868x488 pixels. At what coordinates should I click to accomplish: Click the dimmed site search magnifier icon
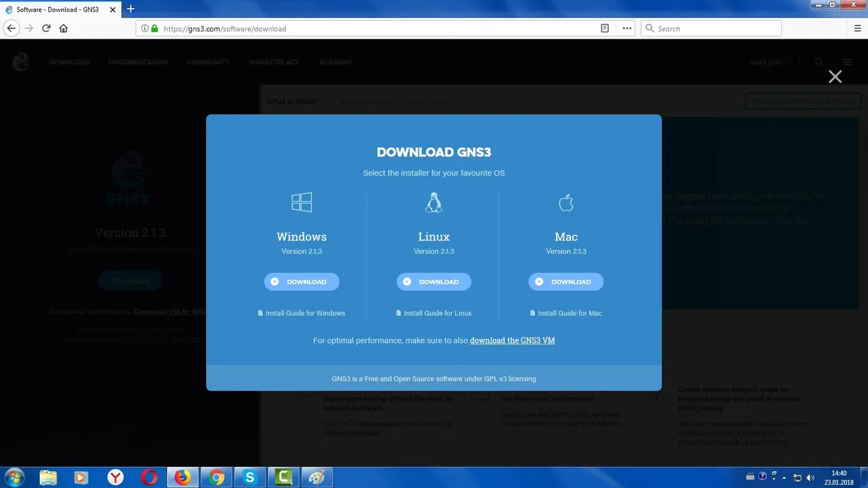coord(819,62)
